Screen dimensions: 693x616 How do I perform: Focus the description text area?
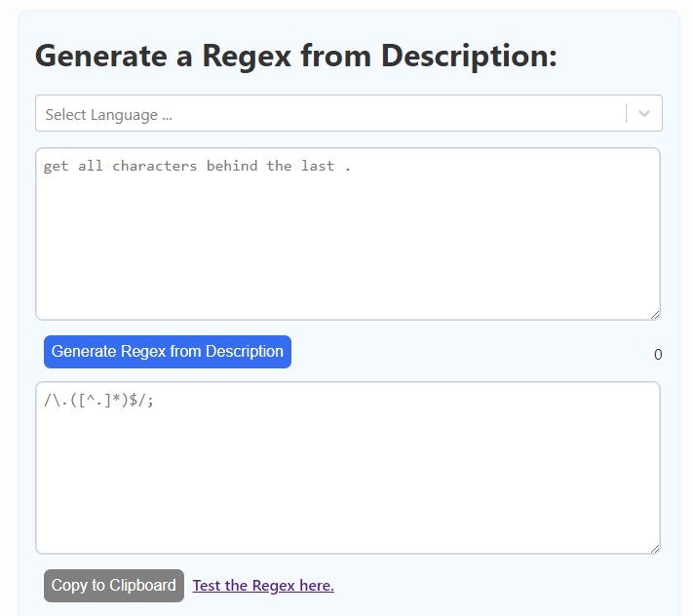pos(347,244)
